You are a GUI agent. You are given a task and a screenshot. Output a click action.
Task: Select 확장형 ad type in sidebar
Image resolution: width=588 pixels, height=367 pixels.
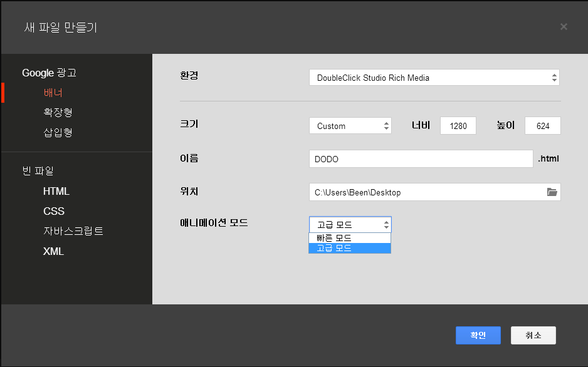coord(58,112)
